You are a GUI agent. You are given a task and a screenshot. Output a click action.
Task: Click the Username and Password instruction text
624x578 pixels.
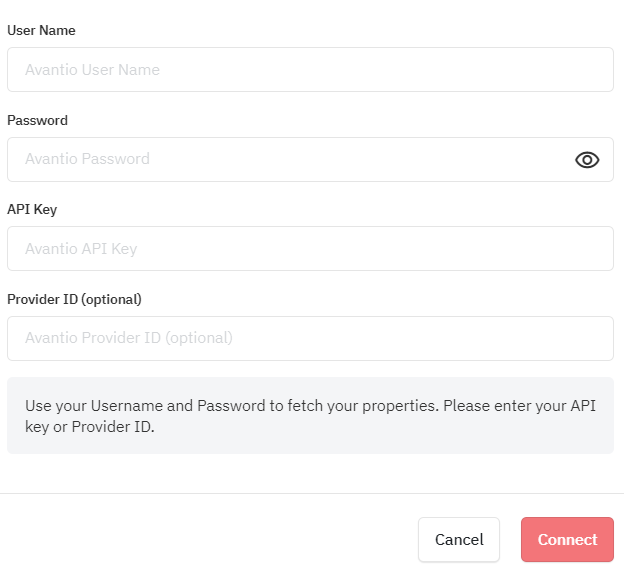tap(310, 416)
